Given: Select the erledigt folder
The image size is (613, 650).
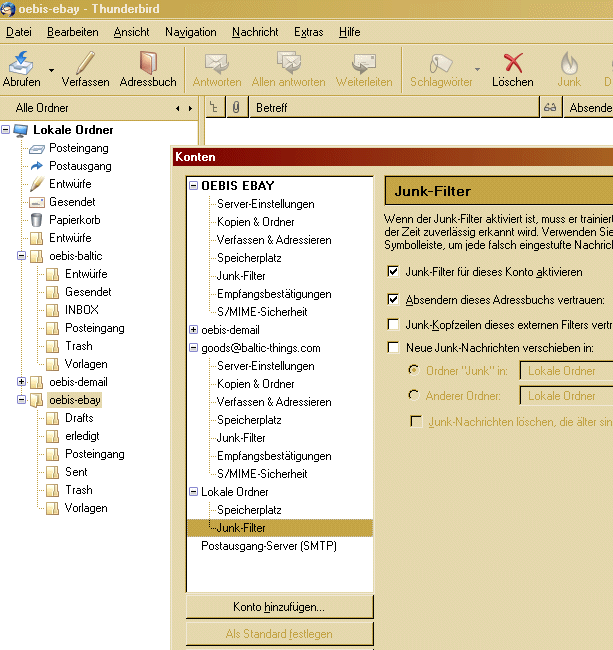Looking at the screenshot, I should [x=82, y=436].
